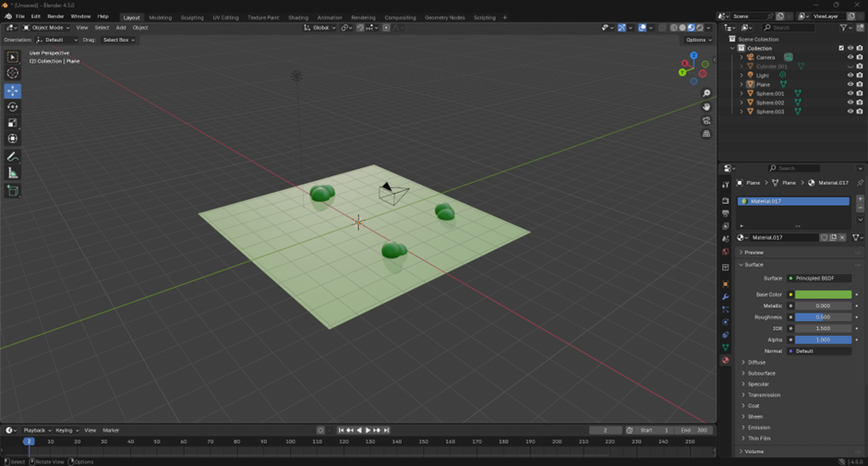Open the Object Mode dropdown
The image size is (868, 466).
pyautogui.click(x=50, y=28)
